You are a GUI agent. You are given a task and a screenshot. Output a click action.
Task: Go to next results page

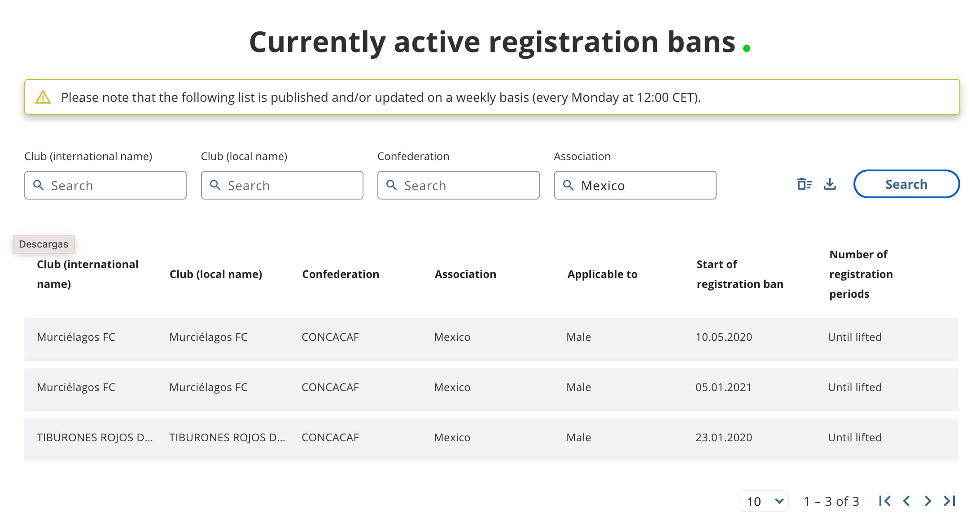(927, 501)
